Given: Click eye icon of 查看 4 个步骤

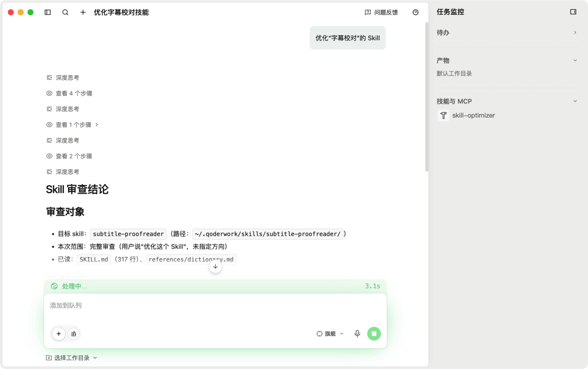Looking at the screenshot, I should pyautogui.click(x=49, y=94).
